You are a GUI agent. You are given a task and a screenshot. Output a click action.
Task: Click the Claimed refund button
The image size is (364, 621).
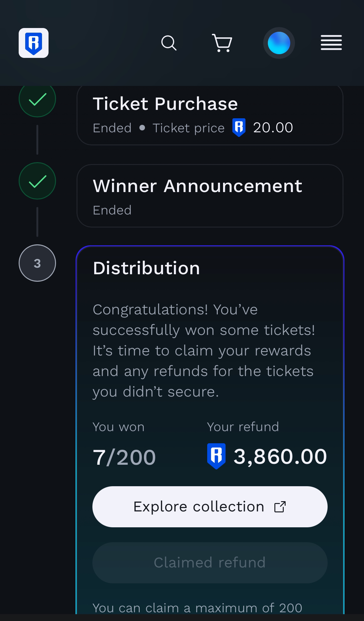click(210, 563)
